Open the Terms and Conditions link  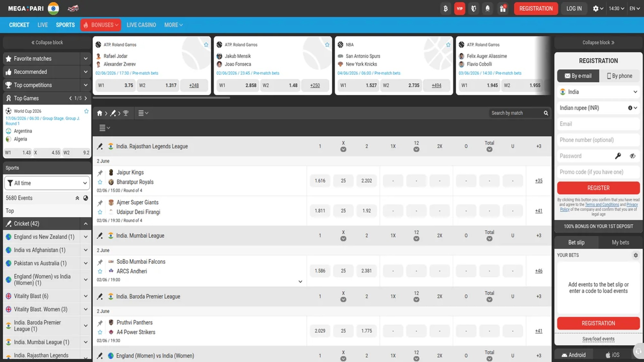coord(601,205)
